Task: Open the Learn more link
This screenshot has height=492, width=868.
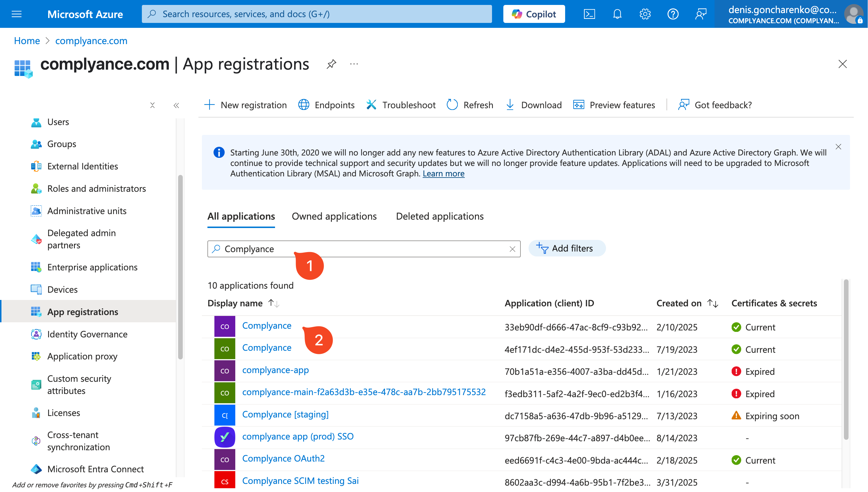Action: coord(443,174)
